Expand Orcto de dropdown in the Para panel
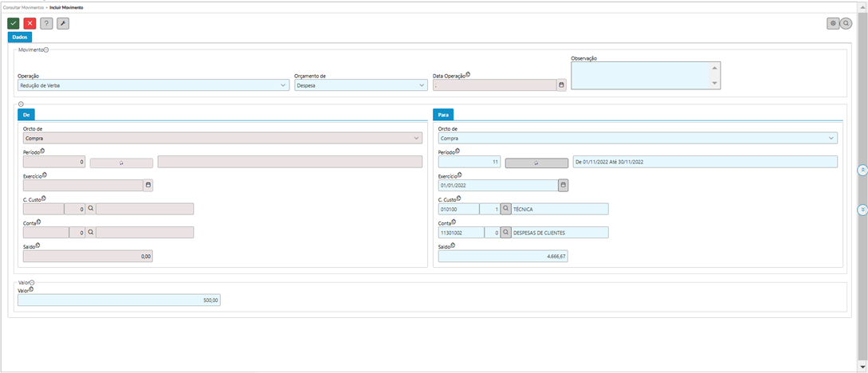Image resolution: width=868 pixels, height=373 pixels. point(638,138)
